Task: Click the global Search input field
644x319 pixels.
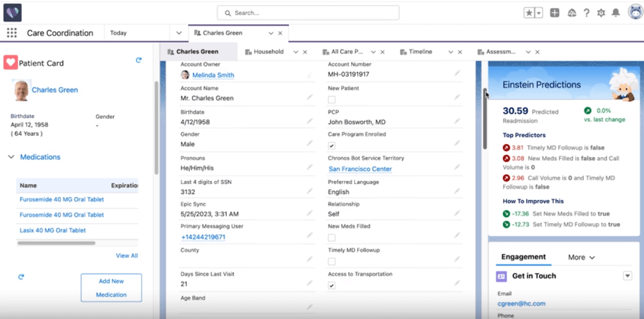Action: (x=308, y=12)
